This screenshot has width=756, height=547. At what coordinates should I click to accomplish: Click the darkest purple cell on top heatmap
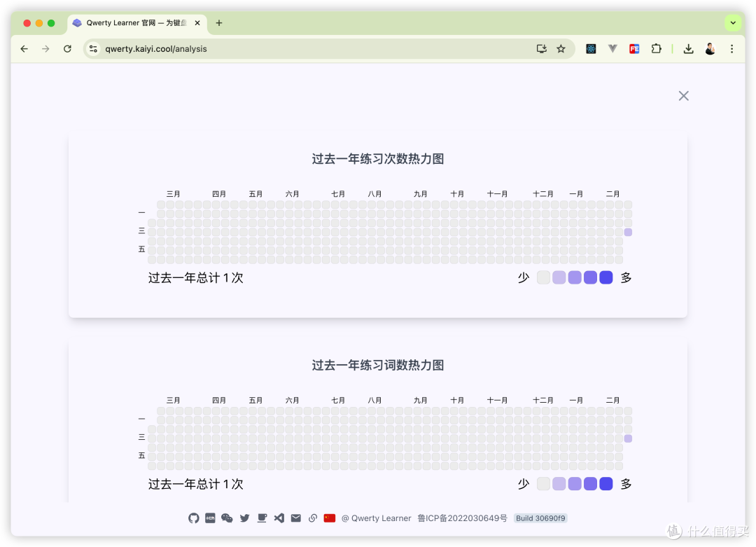[628, 231]
